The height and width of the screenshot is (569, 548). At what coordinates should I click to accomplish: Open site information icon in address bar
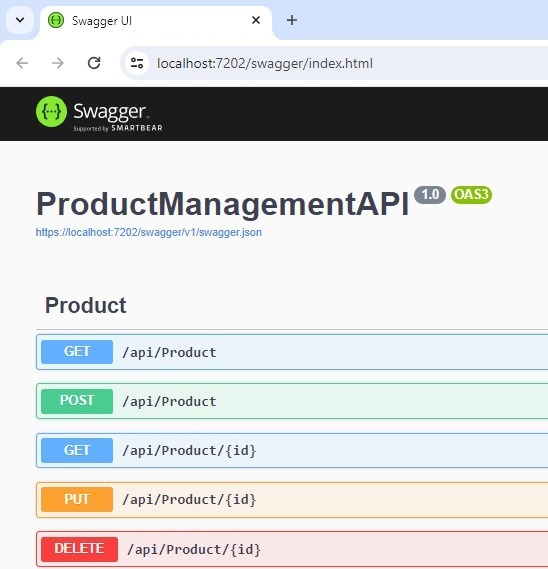(x=137, y=63)
